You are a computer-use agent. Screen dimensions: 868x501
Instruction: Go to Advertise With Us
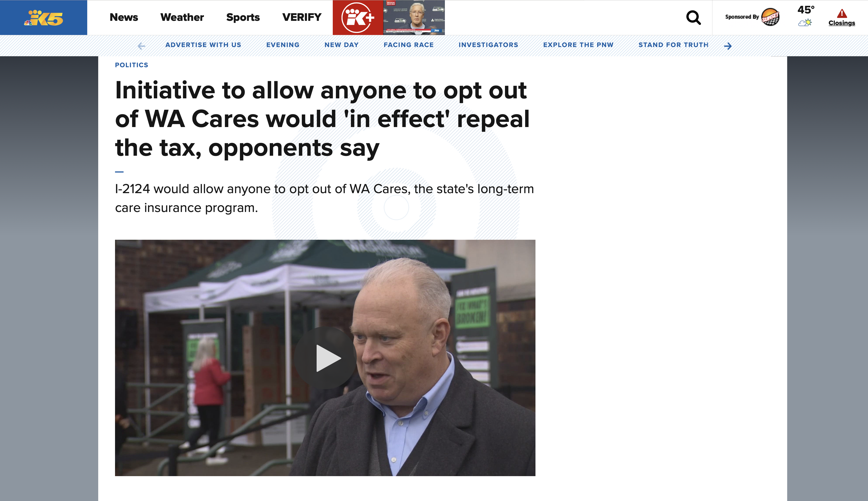coord(203,45)
